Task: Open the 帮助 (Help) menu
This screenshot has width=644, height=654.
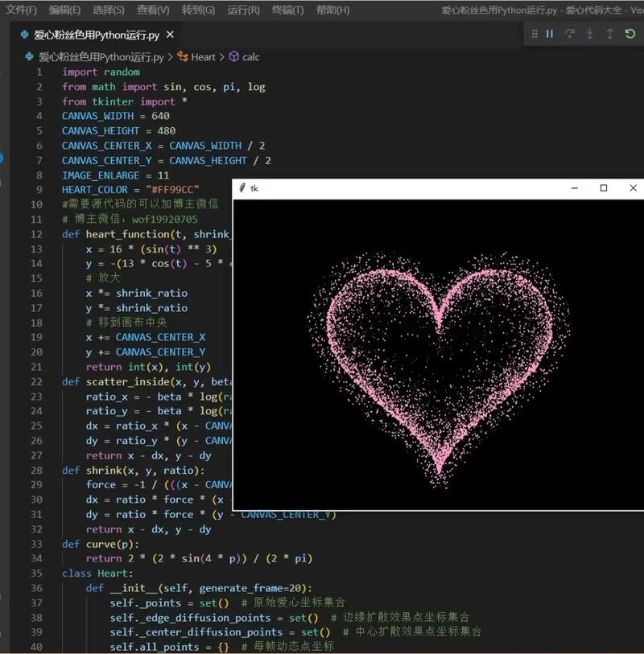Action: pyautogui.click(x=333, y=10)
